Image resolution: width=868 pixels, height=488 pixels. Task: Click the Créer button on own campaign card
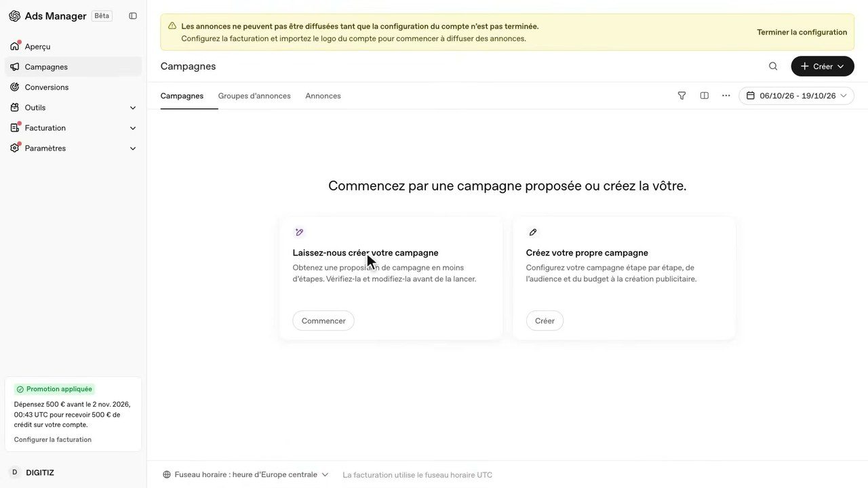click(545, 321)
